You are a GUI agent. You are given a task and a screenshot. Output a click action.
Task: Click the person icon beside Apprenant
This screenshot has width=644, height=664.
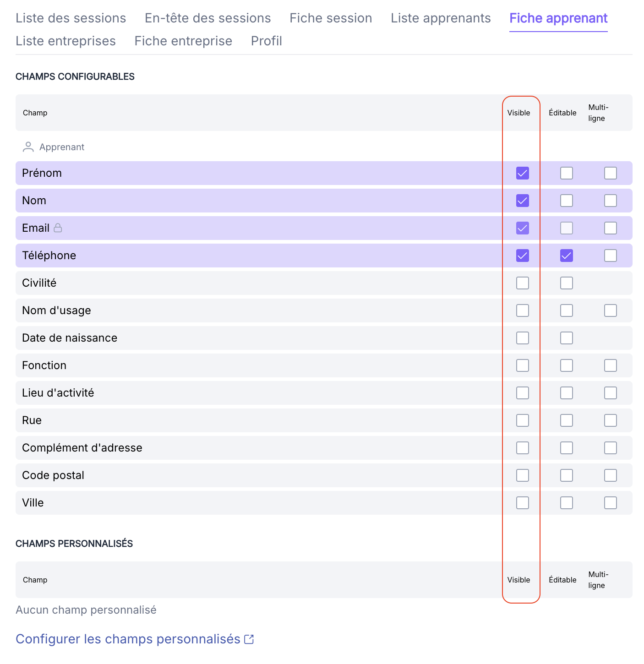28,147
